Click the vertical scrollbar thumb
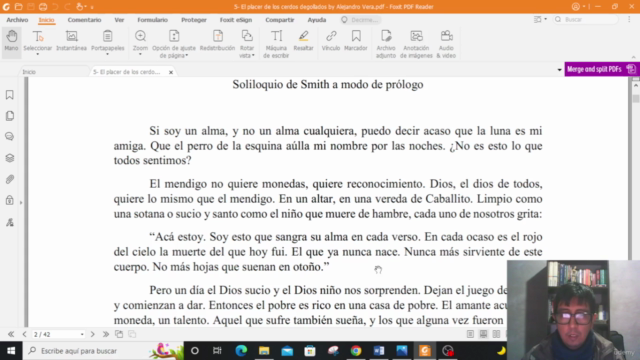640x360 pixels. (636, 99)
